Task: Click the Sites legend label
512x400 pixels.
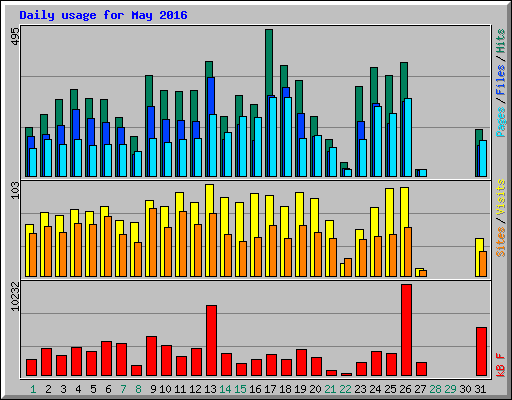Action: coord(501,242)
